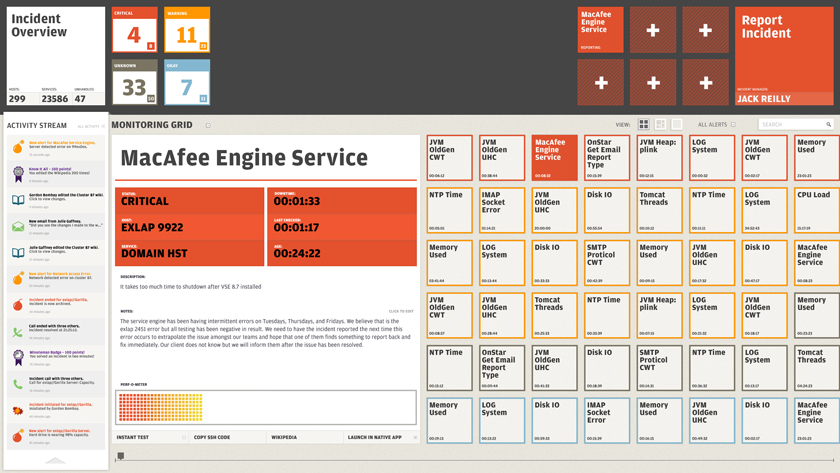Select the red-bordered OnStar Get Email Report tile
Screen dimensions: 840x473
(x=607, y=157)
